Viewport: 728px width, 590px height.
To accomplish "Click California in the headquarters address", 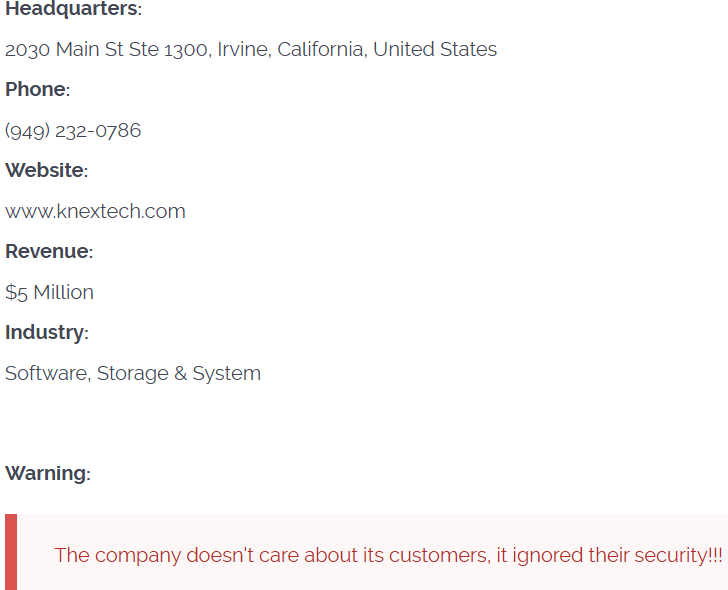I will coord(320,49).
